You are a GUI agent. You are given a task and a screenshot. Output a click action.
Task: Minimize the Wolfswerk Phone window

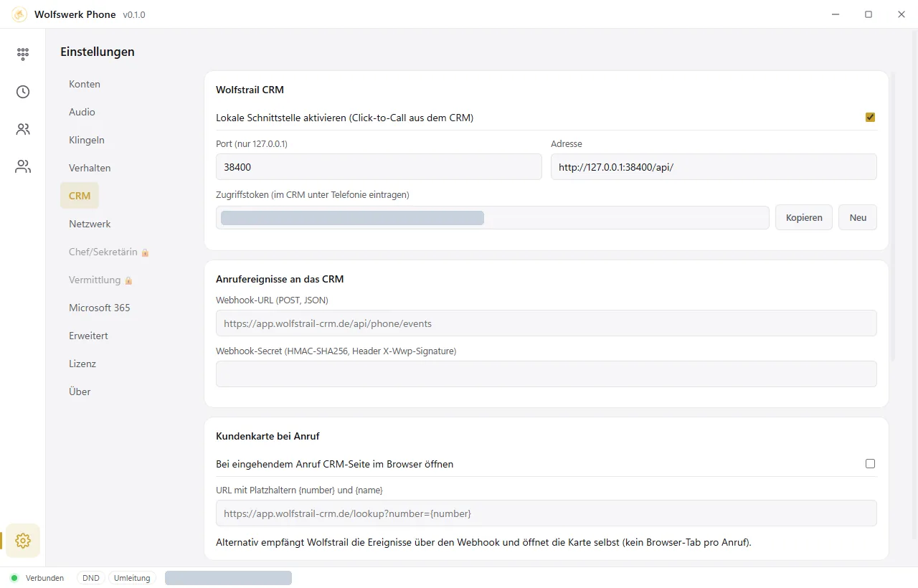click(x=836, y=14)
